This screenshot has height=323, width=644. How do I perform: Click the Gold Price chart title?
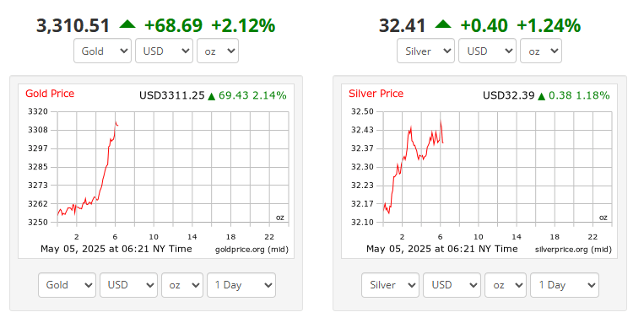[50, 94]
